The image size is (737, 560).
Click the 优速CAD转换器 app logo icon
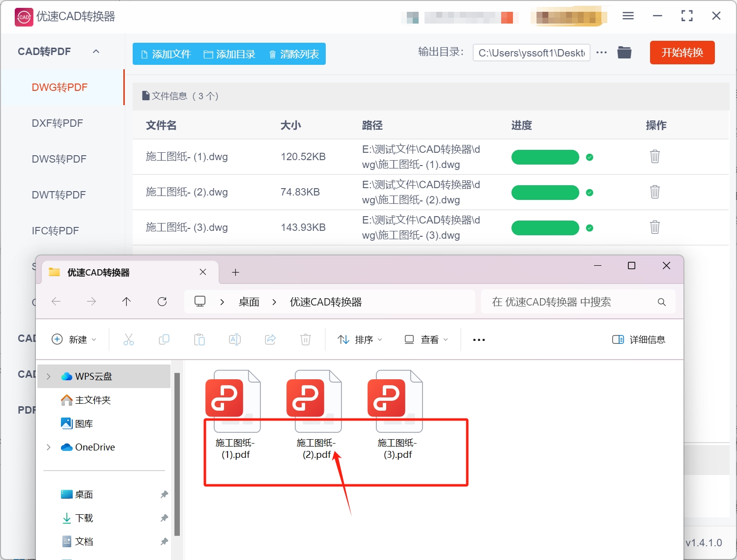point(24,17)
